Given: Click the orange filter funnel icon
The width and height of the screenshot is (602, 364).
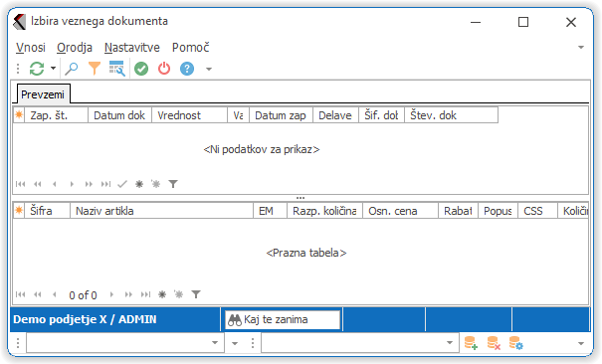Looking at the screenshot, I should [95, 69].
